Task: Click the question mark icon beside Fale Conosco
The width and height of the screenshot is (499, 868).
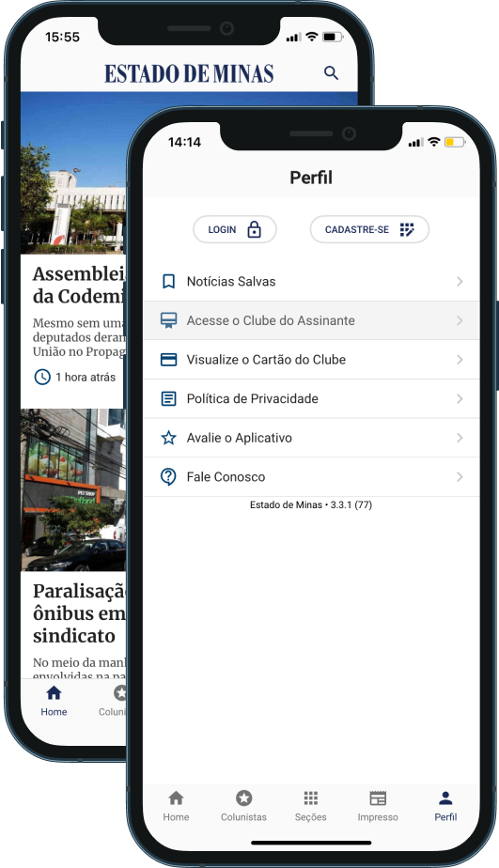Action: point(168,476)
